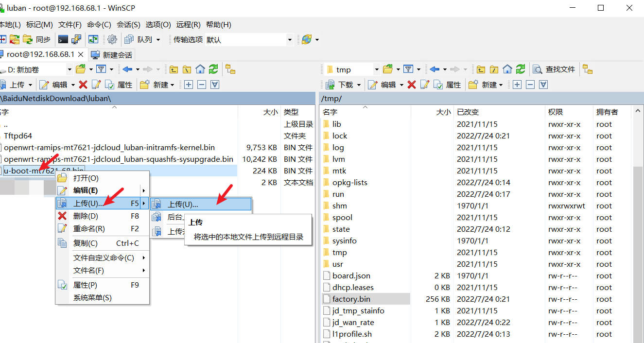Click select files plus icon in local toolbar
The height and width of the screenshot is (343, 644).
click(189, 85)
